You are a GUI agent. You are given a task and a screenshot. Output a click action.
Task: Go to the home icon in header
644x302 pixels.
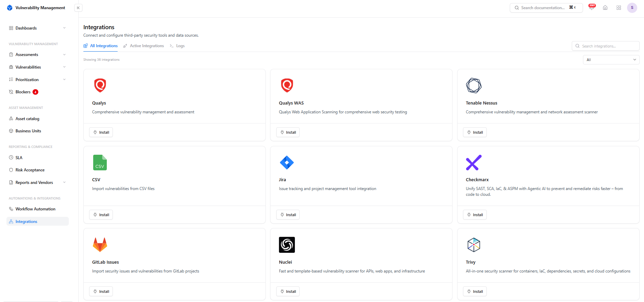coord(605,8)
